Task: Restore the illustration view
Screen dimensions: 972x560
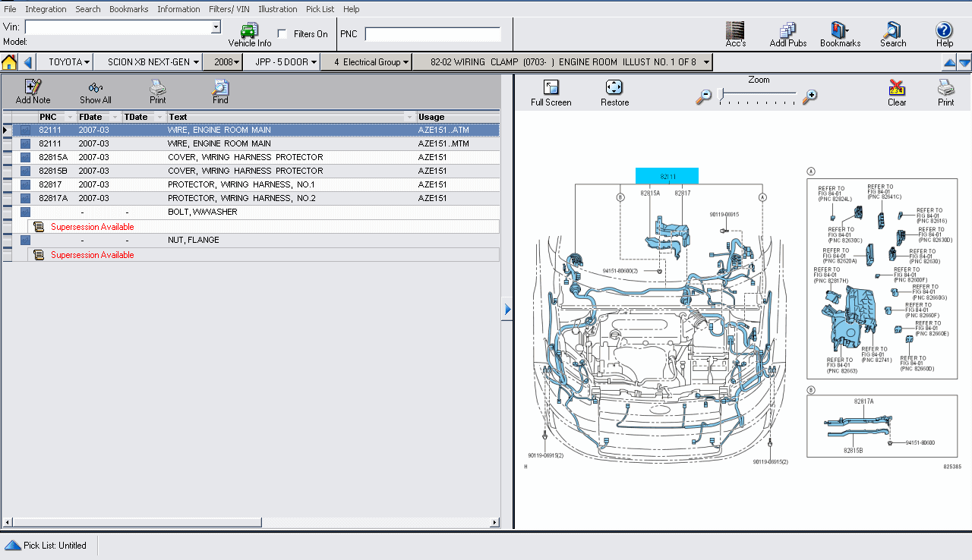Action: point(614,88)
